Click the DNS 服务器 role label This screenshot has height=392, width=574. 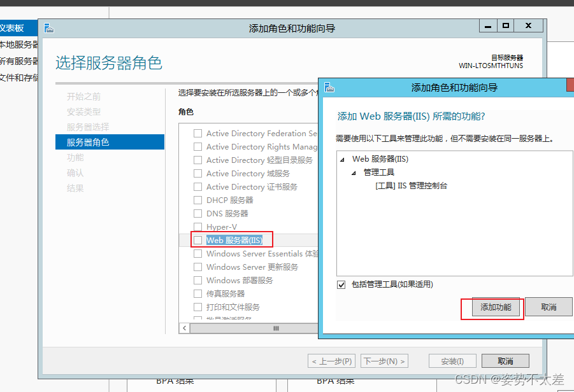[x=227, y=214]
